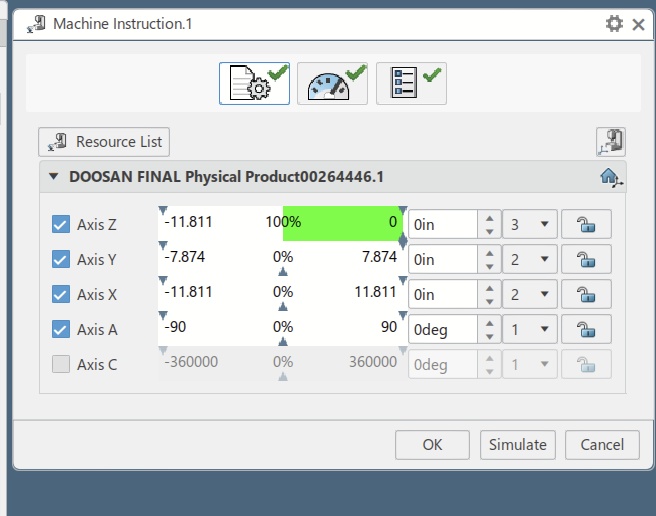Increase Axis Y value with up arrow

pyautogui.click(x=489, y=253)
